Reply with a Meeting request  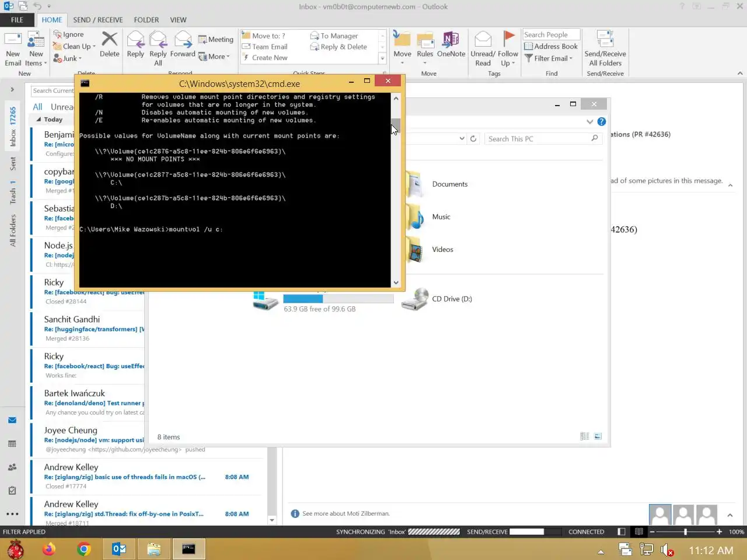click(216, 39)
